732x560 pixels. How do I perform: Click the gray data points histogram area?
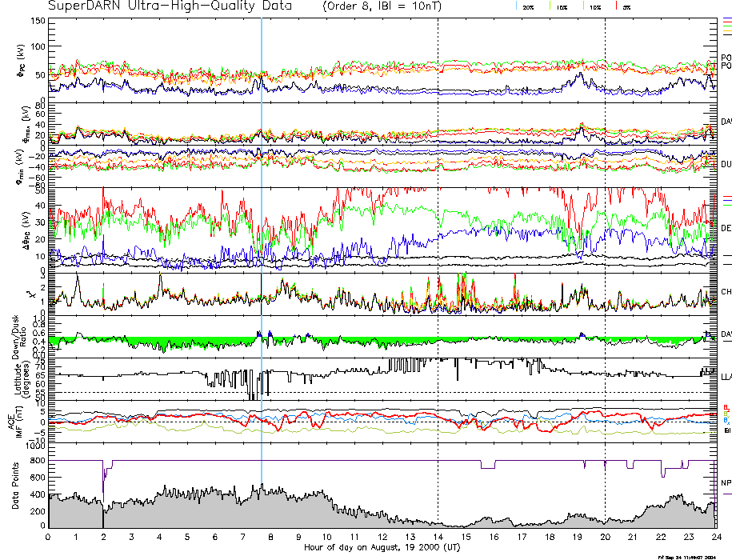coord(200,512)
